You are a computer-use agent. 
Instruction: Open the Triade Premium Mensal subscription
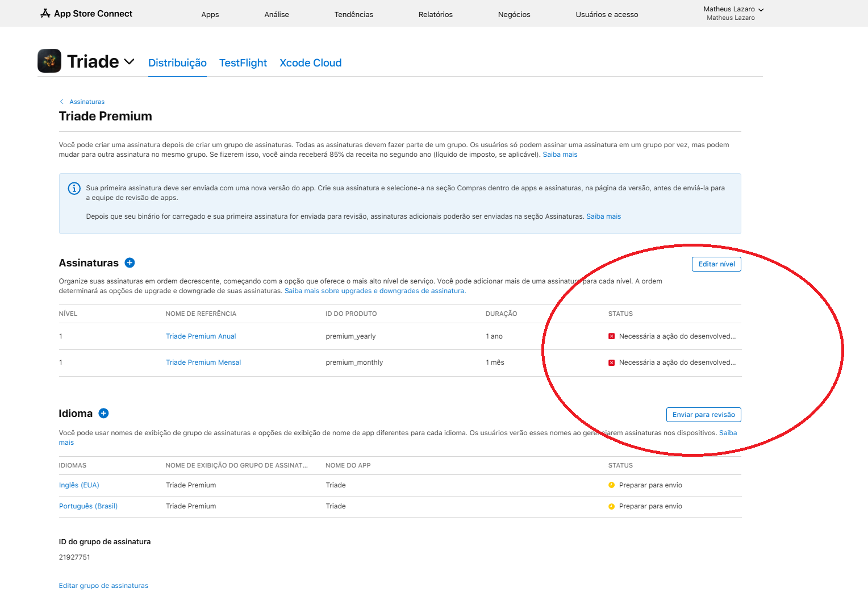pyautogui.click(x=203, y=362)
